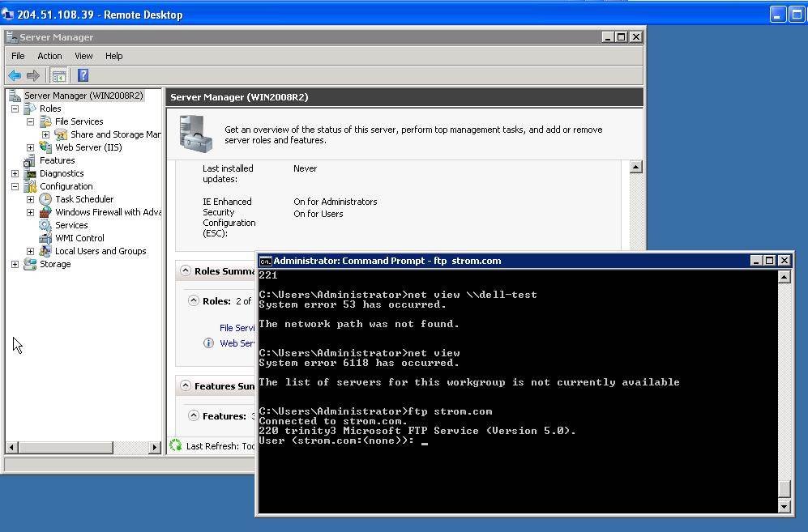Image resolution: width=808 pixels, height=532 pixels.
Task: Select the WMI Control icon in the tree
Action: [45, 238]
